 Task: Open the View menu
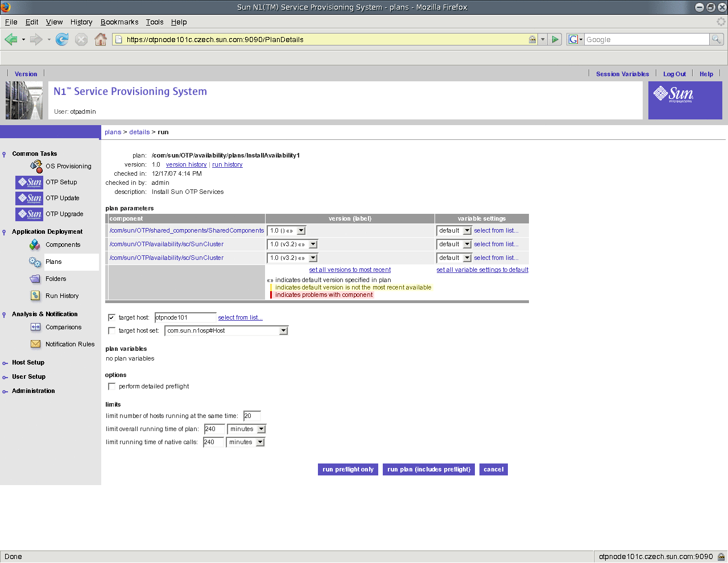[x=54, y=22]
